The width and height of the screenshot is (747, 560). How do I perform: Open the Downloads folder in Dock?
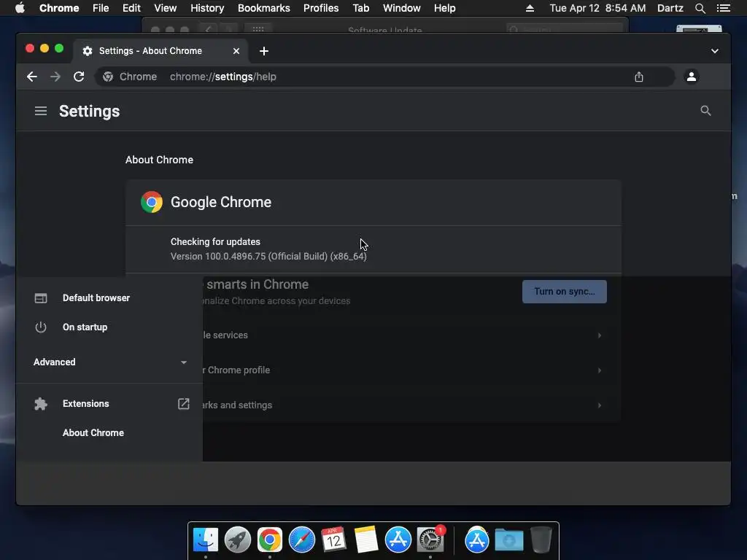coord(508,540)
